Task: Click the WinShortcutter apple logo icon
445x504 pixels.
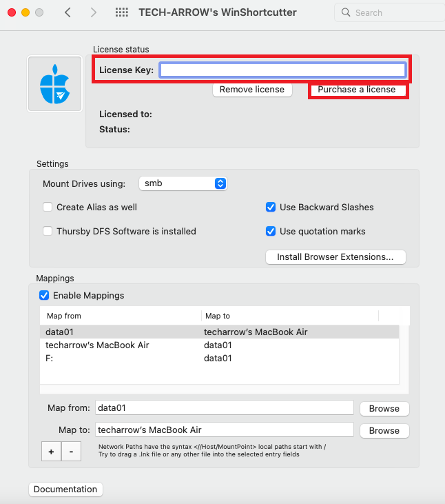Action: 55,84
